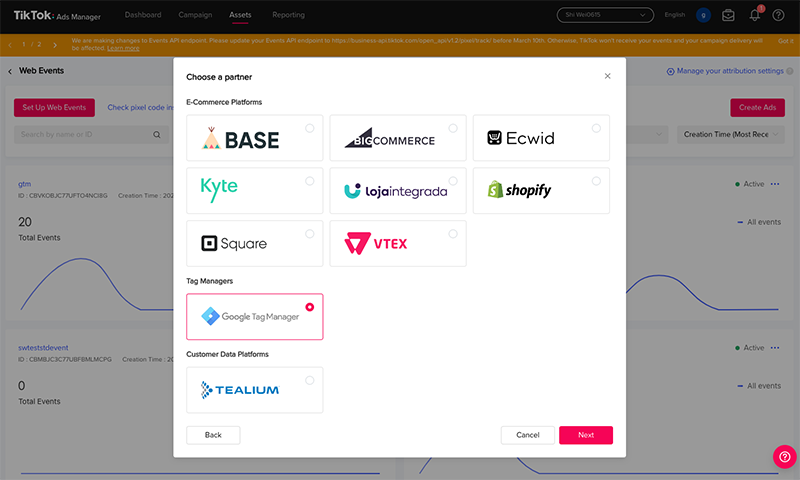
Task: Select the BigCommerce radio button
Action: pyautogui.click(x=453, y=129)
